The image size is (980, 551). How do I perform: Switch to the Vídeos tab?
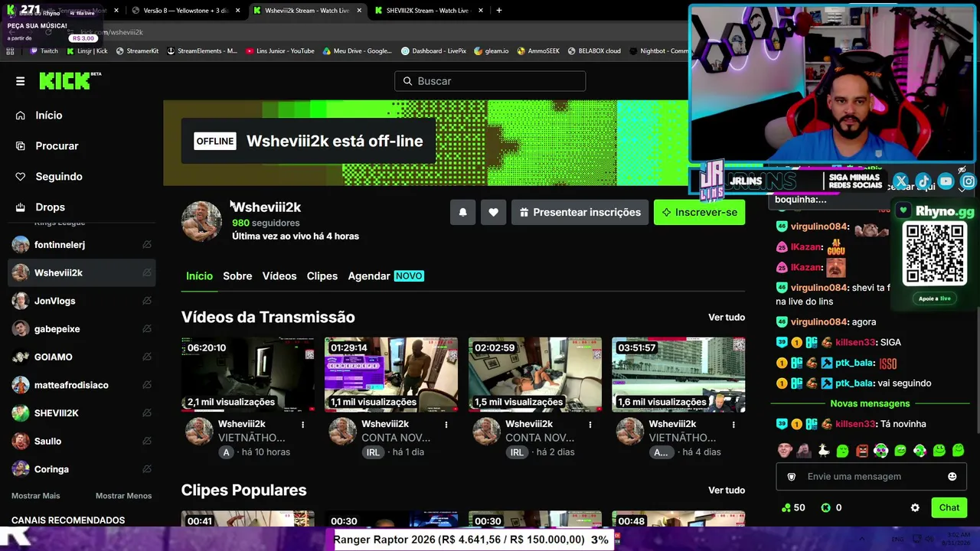coord(279,276)
